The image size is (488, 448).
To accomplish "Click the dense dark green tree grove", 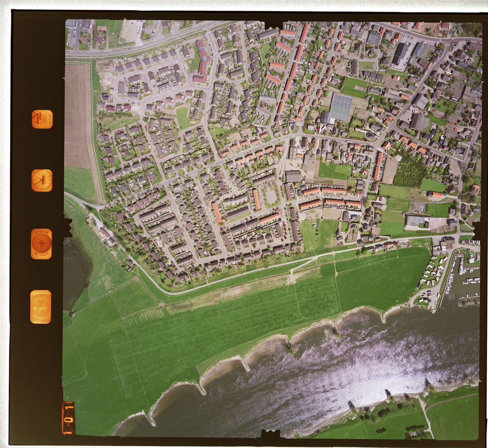I will pyautogui.click(x=409, y=173).
